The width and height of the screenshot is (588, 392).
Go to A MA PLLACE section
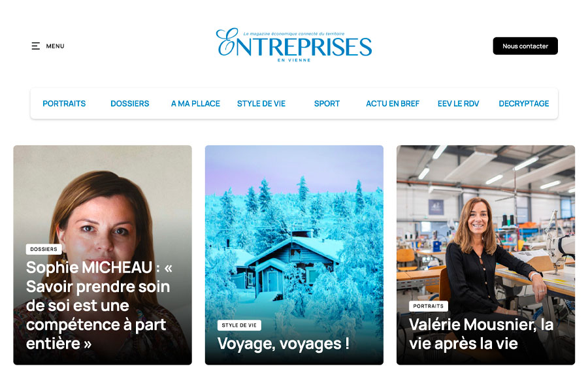click(195, 103)
